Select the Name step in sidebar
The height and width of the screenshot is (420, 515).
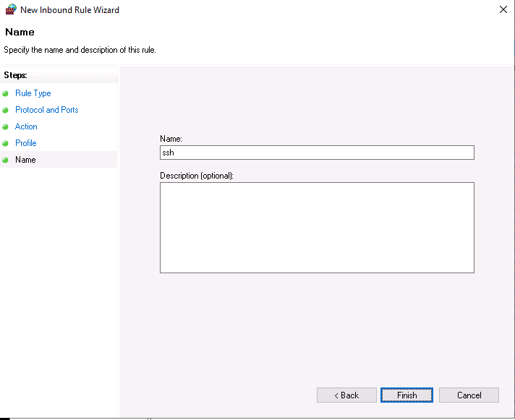[25, 160]
